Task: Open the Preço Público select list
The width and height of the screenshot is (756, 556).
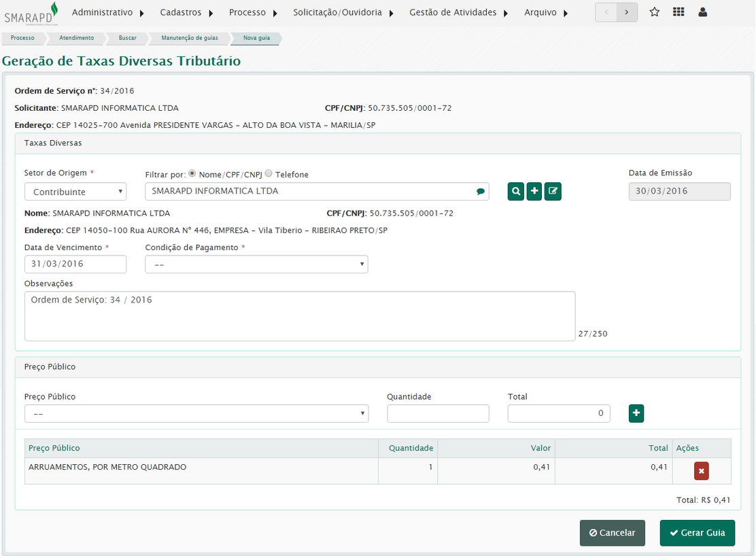Action: point(196,414)
